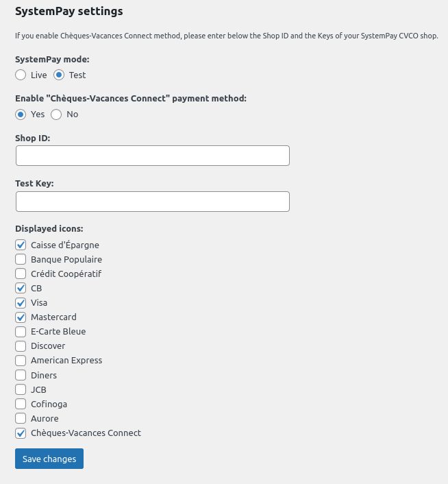Select the Test SystemPay mode radio button
Screen dimensions: 448x484
[59, 75]
